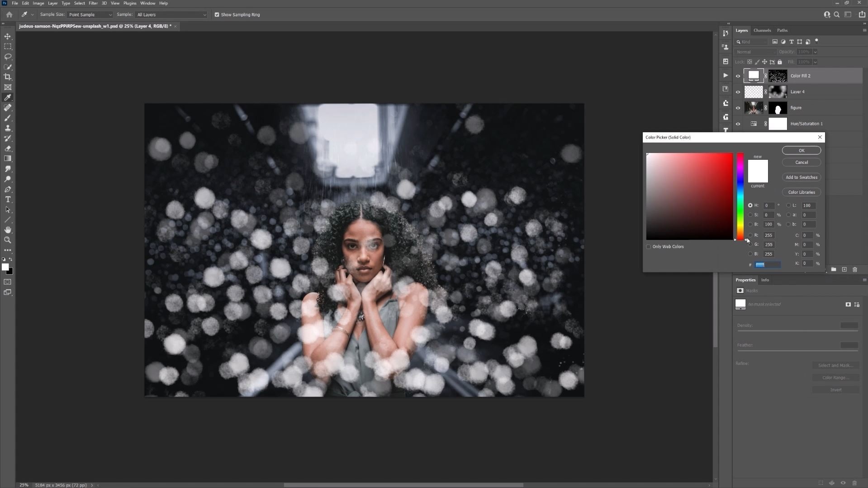Click the vertical hue slider strip

(740, 196)
